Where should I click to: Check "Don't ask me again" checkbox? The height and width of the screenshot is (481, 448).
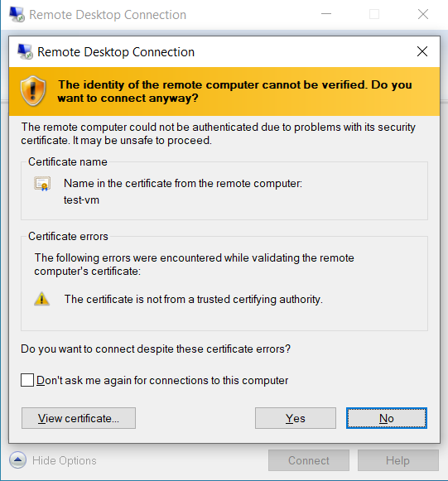click(x=27, y=380)
